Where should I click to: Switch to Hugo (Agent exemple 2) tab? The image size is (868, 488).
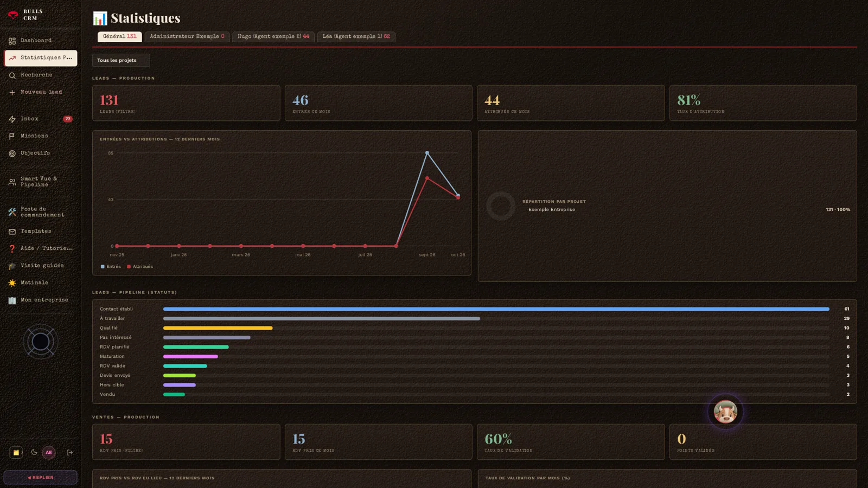[273, 36]
